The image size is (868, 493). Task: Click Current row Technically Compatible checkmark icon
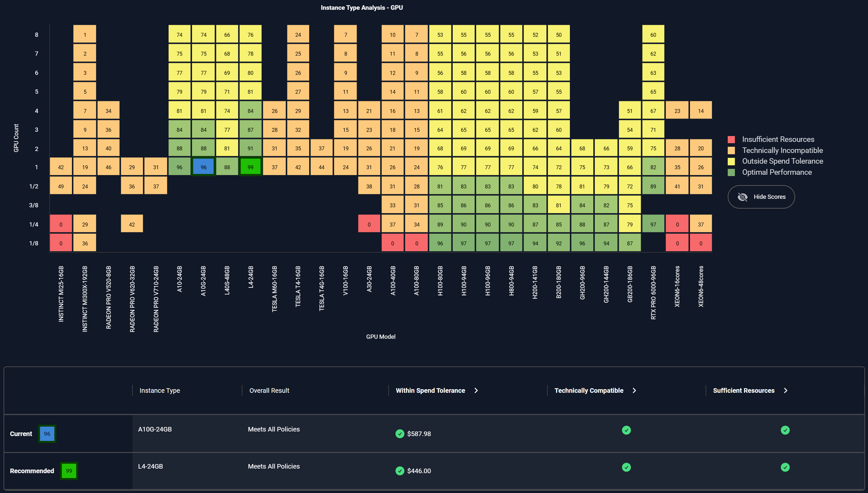(x=626, y=430)
